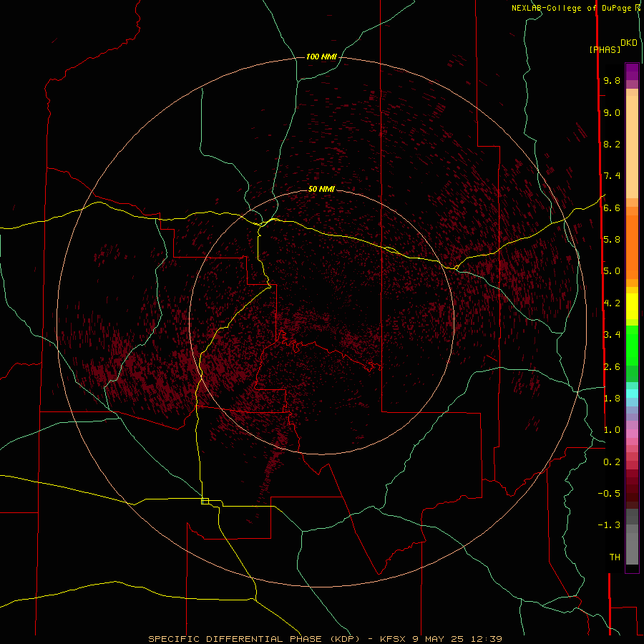Click the 0.2 value on the color scale

[612, 462]
